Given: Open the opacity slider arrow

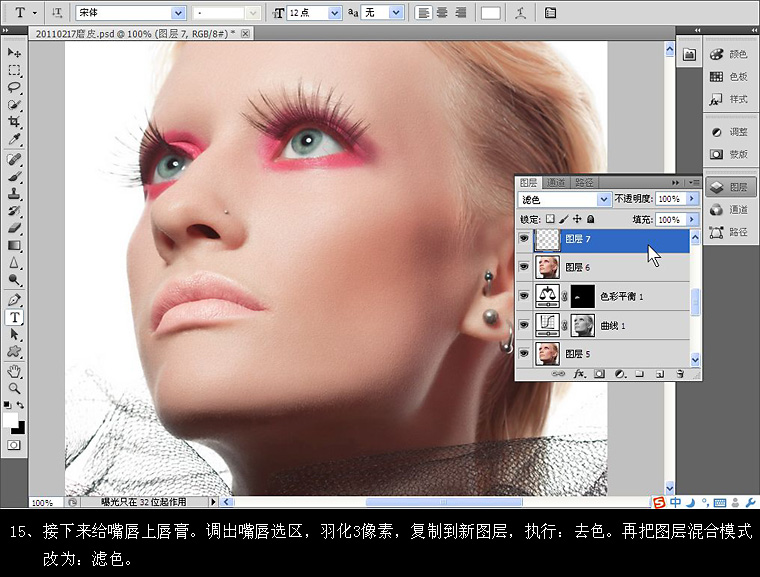Looking at the screenshot, I should (x=692, y=199).
